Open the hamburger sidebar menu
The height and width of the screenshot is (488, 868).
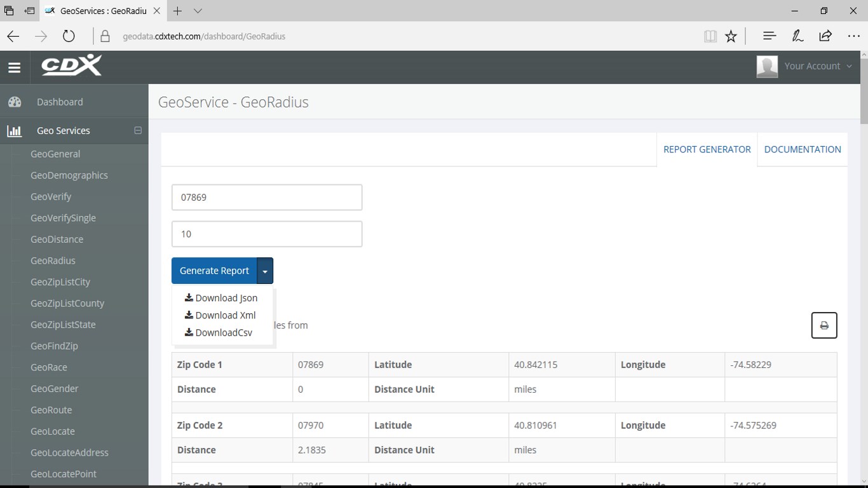(15, 67)
